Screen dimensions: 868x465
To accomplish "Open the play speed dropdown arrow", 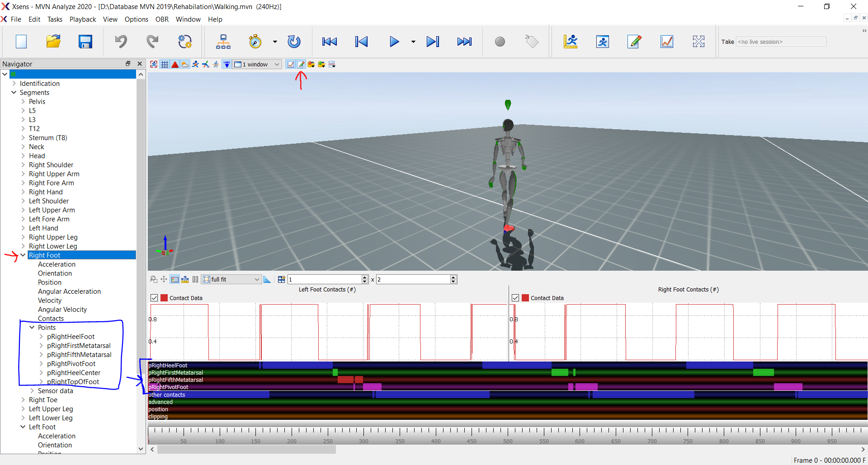I will pos(413,42).
